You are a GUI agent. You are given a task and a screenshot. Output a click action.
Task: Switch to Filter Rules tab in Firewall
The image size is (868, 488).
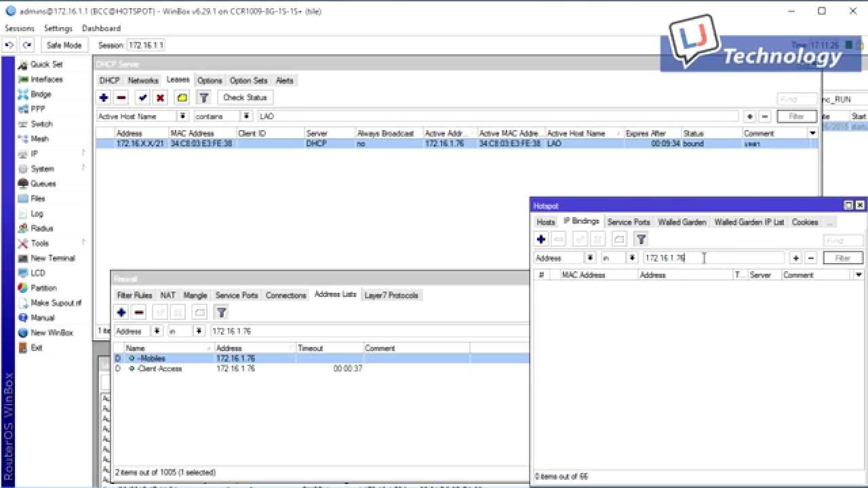coord(134,296)
